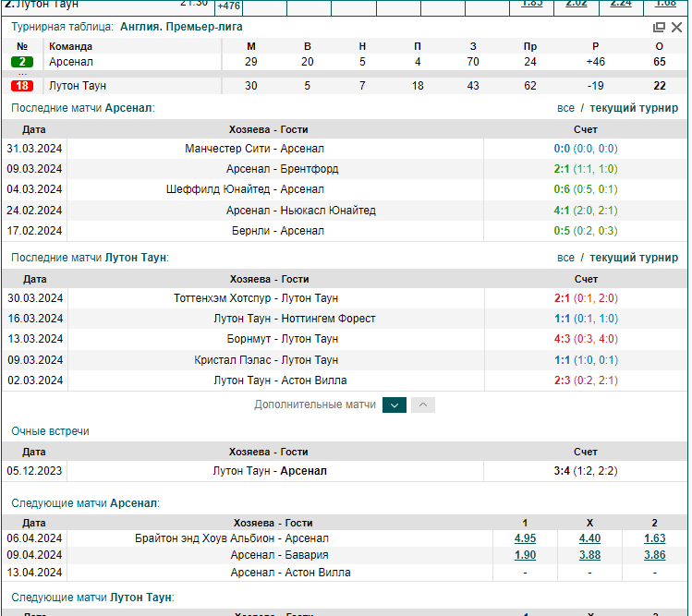
Task: Click goal difference +46 for Арсенал
Action: click(595, 62)
